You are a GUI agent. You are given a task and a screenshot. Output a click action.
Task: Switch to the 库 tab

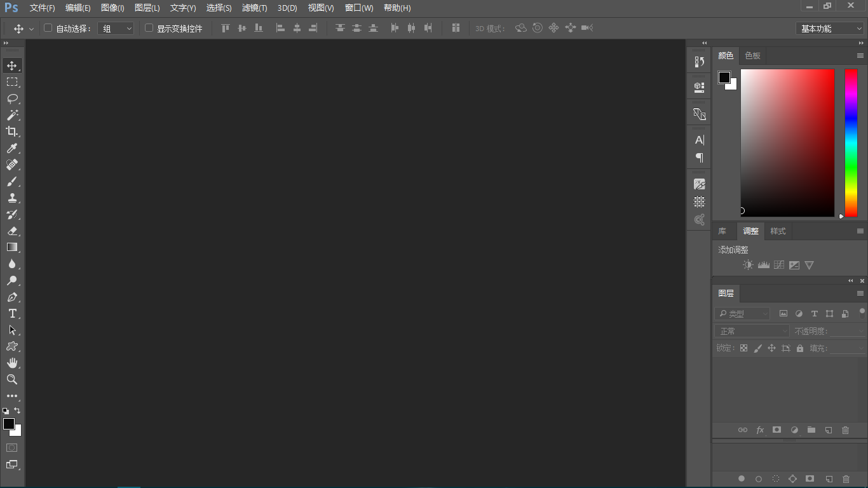point(722,231)
